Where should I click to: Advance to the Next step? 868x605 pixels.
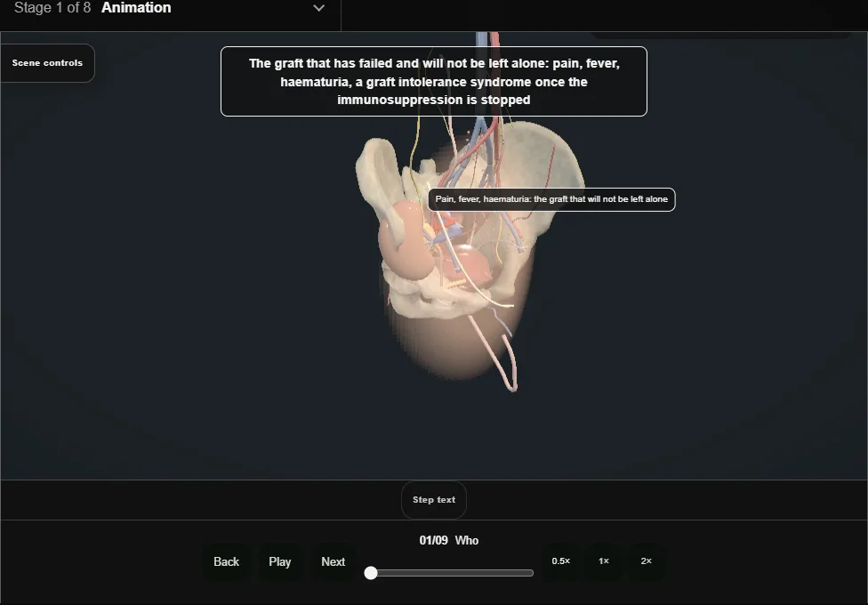point(334,561)
